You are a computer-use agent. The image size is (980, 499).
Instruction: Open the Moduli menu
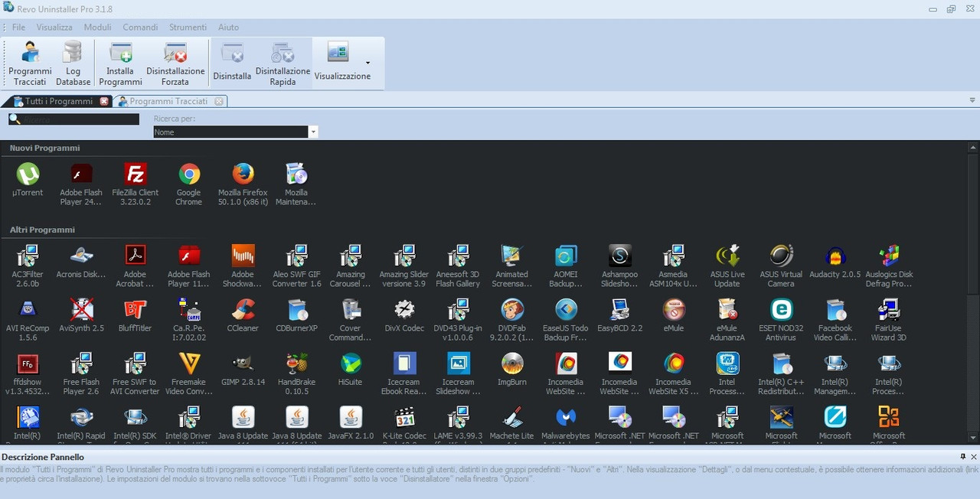point(98,28)
